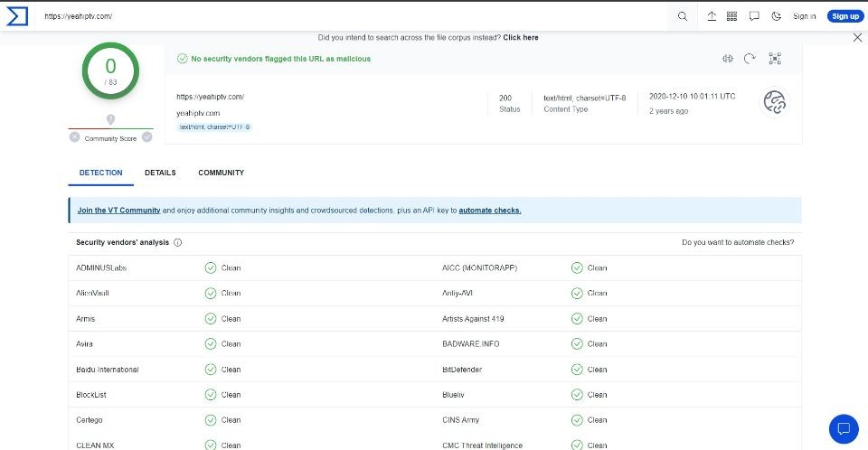Click the Sign up button
This screenshot has width=868, height=450.
(x=845, y=16)
